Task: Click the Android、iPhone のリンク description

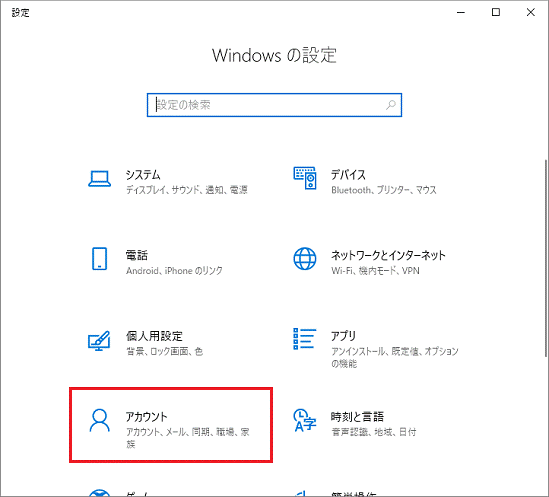Action: [174, 270]
